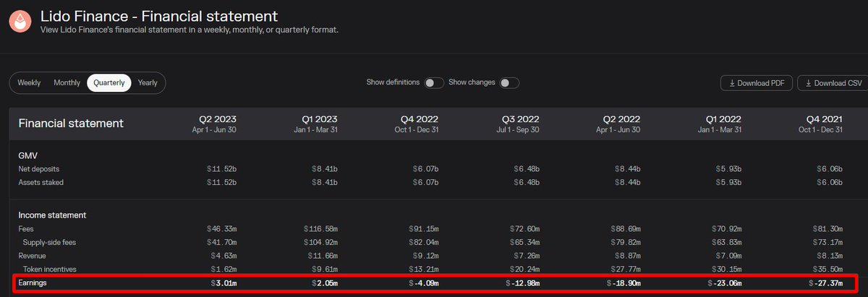Click Q2 2022 Earnings value $-18.90m
Image resolution: width=868 pixels, height=297 pixels.
[x=624, y=283]
